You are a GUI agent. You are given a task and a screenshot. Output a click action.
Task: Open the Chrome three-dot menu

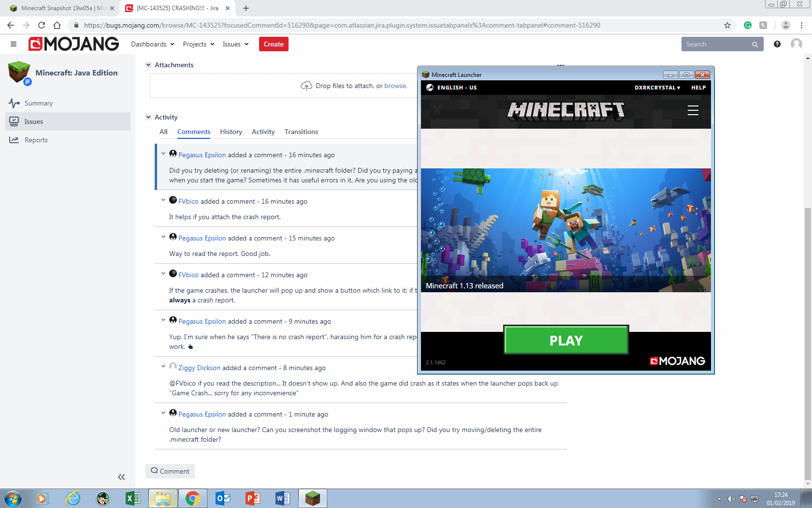pyautogui.click(x=802, y=25)
